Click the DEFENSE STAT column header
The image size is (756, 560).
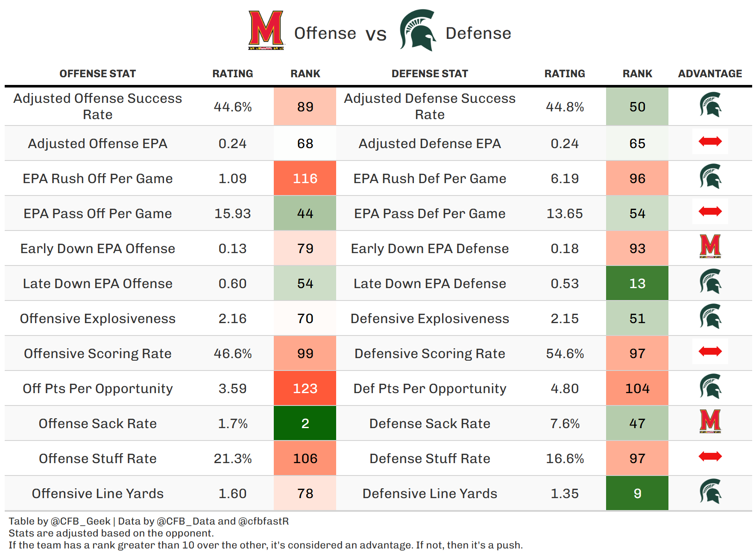(430, 74)
